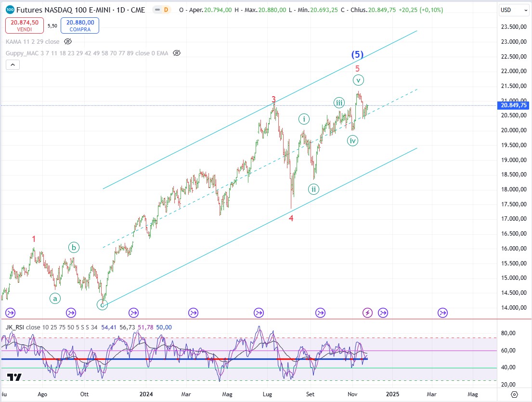The image size is (532, 402).
Task: Click the opening price 20.794,00
Action: pos(218,10)
